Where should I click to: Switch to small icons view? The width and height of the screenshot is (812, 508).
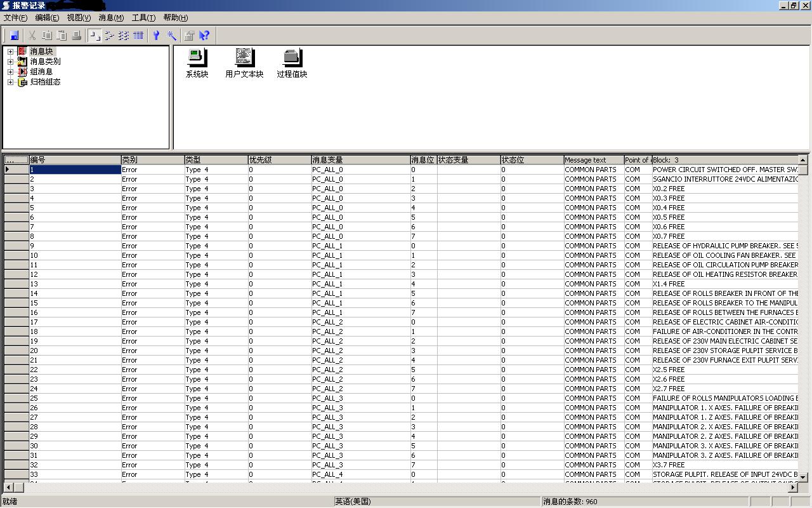109,36
